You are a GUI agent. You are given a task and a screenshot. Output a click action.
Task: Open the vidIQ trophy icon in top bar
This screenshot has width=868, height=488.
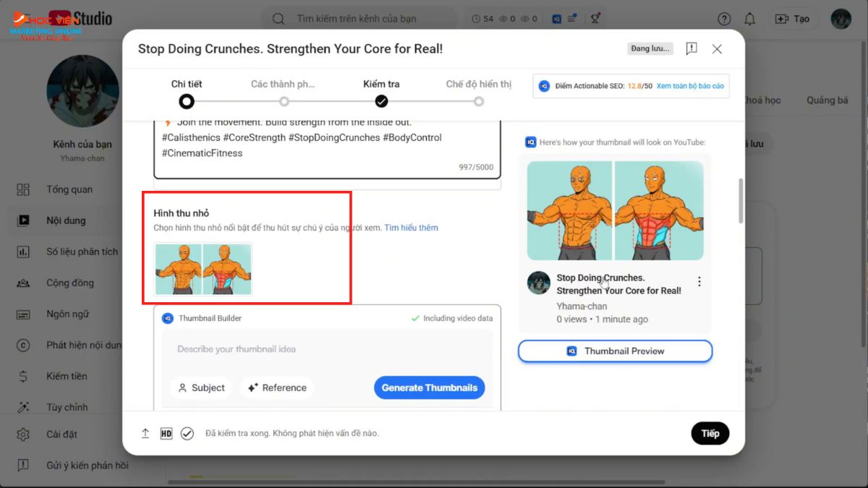pyautogui.click(x=595, y=19)
